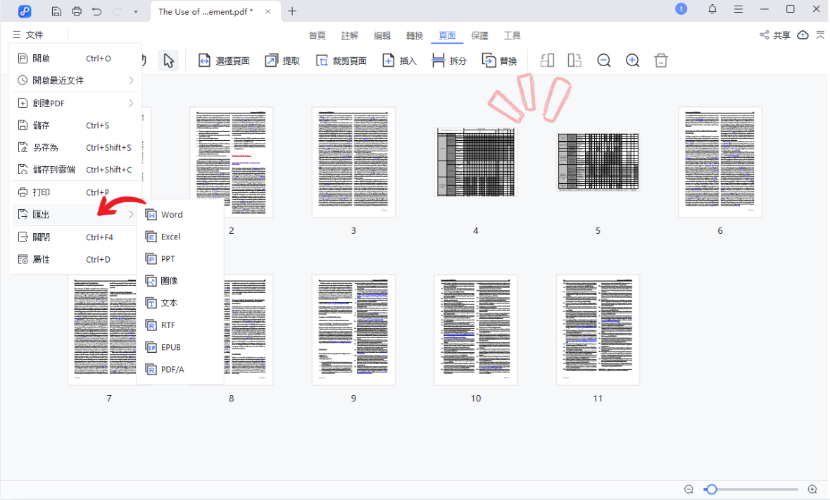Image resolution: width=830 pixels, height=500 pixels.
Task: Click the delete page trash icon
Action: tap(661, 61)
